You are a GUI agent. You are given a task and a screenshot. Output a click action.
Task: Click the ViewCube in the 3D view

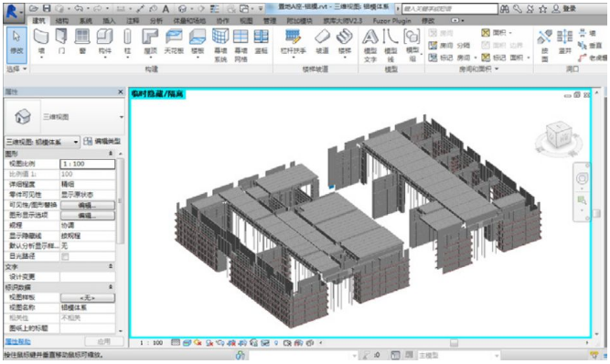coord(559,136)
